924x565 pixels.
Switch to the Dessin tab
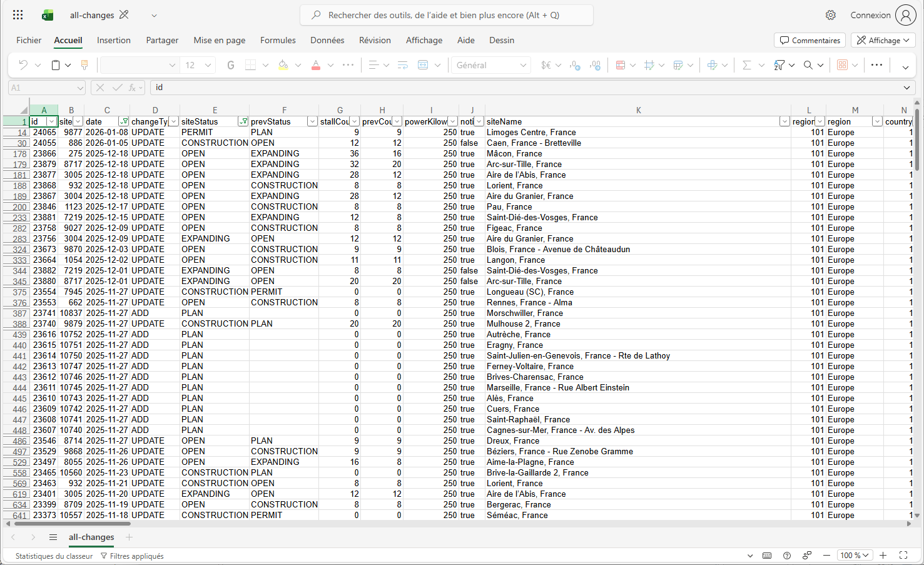502,40
